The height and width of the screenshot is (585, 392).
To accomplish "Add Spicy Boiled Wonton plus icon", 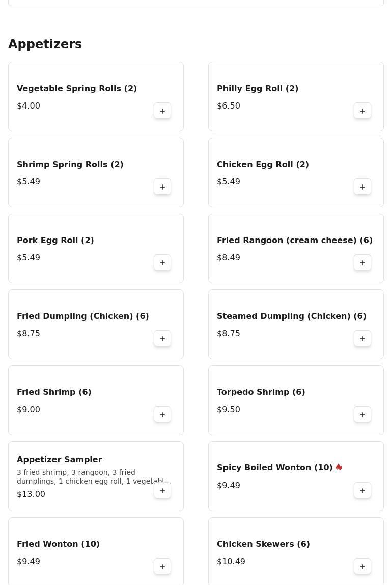I will pos(362,491).
